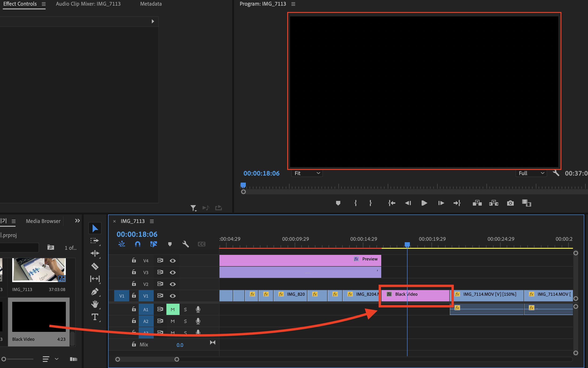The image size is (588, 368).
Task: Select the Pen tool
Action: pyautogui.click(x=95, y=291)
